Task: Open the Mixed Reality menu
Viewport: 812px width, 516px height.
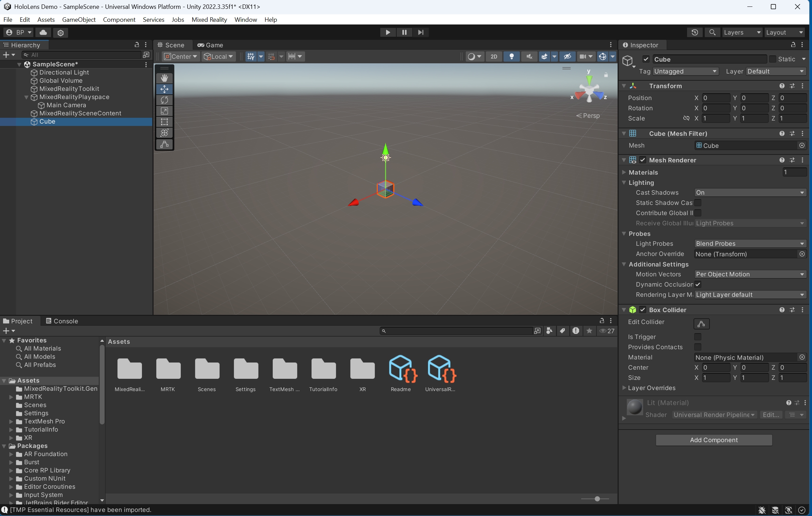Action: [x=209, y=20]
